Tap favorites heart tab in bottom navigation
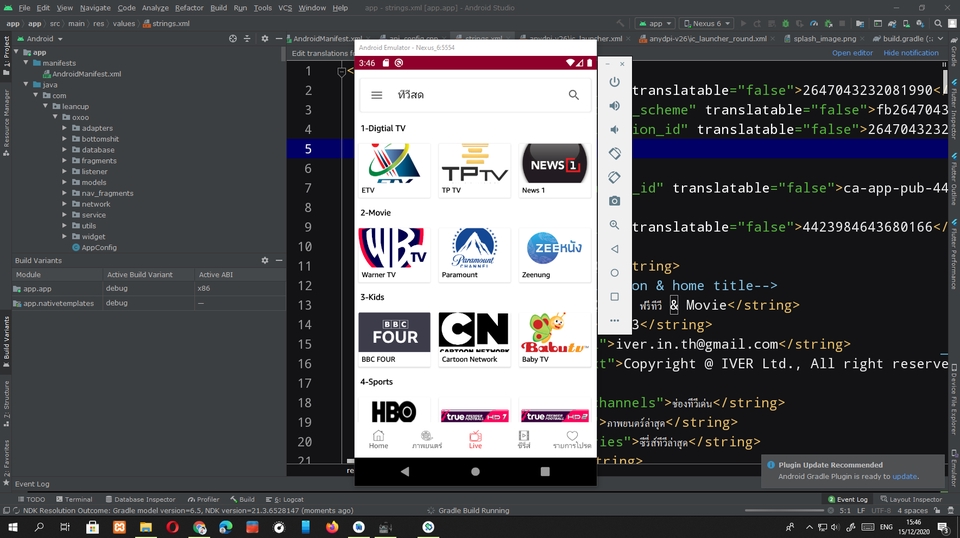 [x=572, y=439]
